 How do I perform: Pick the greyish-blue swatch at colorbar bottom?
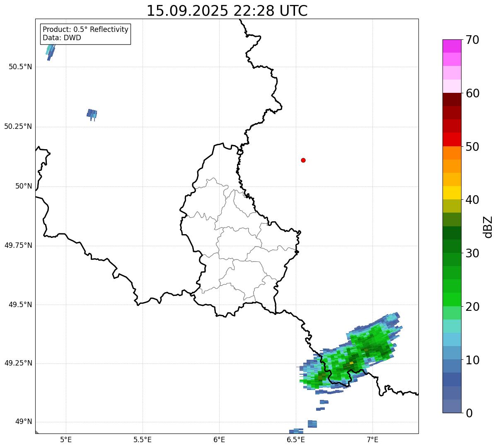click(x=452, y=406)
